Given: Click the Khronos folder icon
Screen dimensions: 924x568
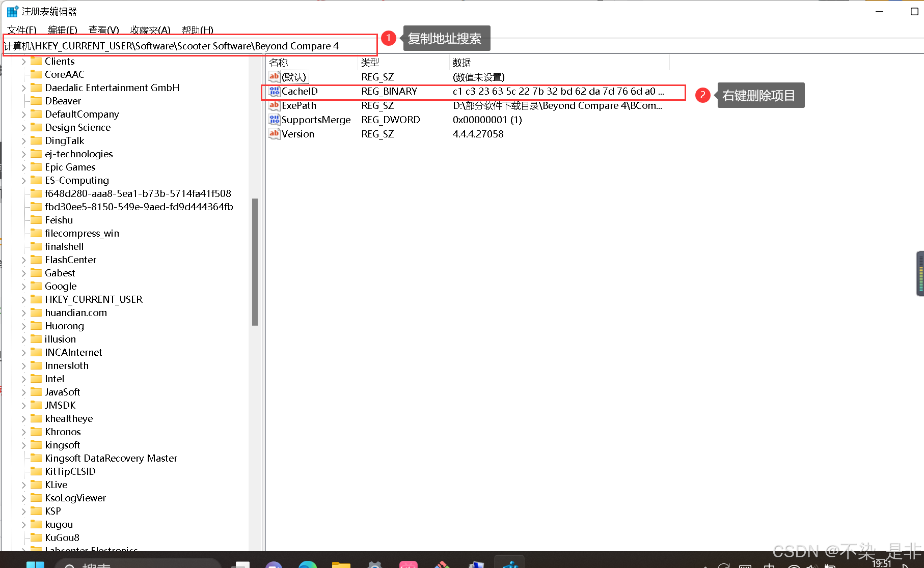Looking at the screenshot, I should (36, 432).
